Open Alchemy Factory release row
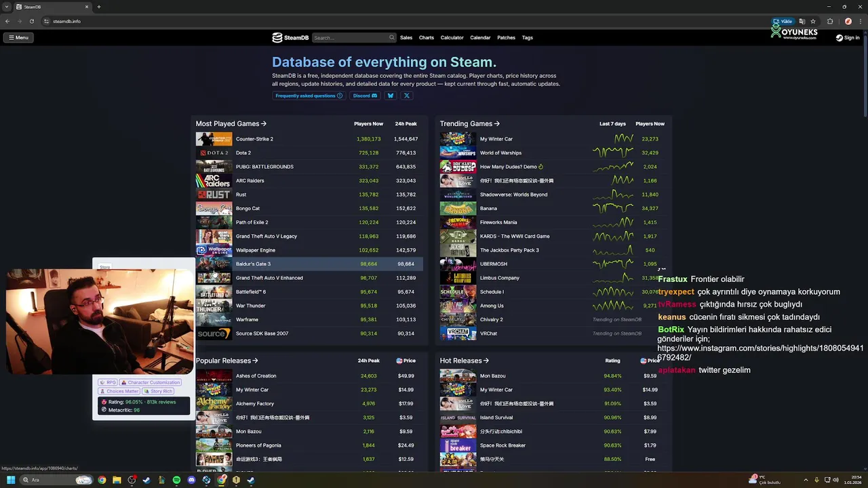This screenshot has height=488, width=868. point(309,403)
